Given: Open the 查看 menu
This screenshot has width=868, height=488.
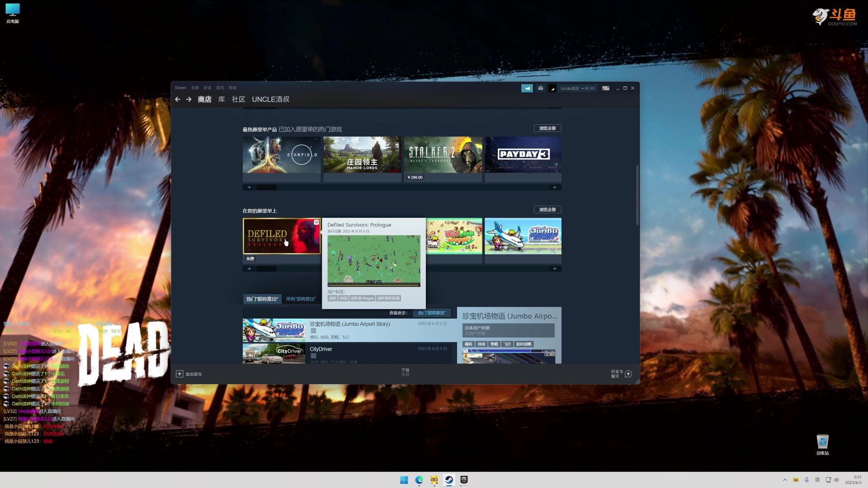Looking at the screenshot, I should tap(195, 88).
